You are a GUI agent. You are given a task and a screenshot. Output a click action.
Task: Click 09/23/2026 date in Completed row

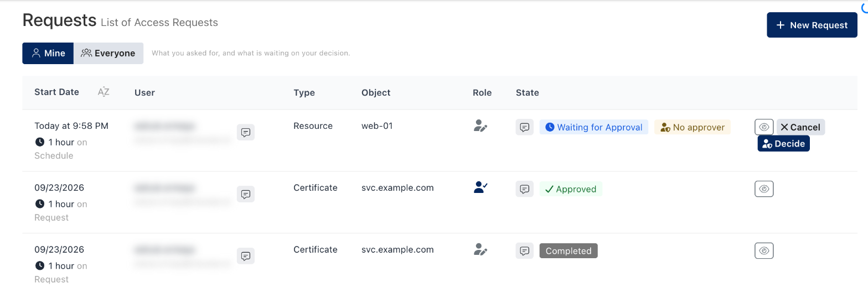point(59,249)
